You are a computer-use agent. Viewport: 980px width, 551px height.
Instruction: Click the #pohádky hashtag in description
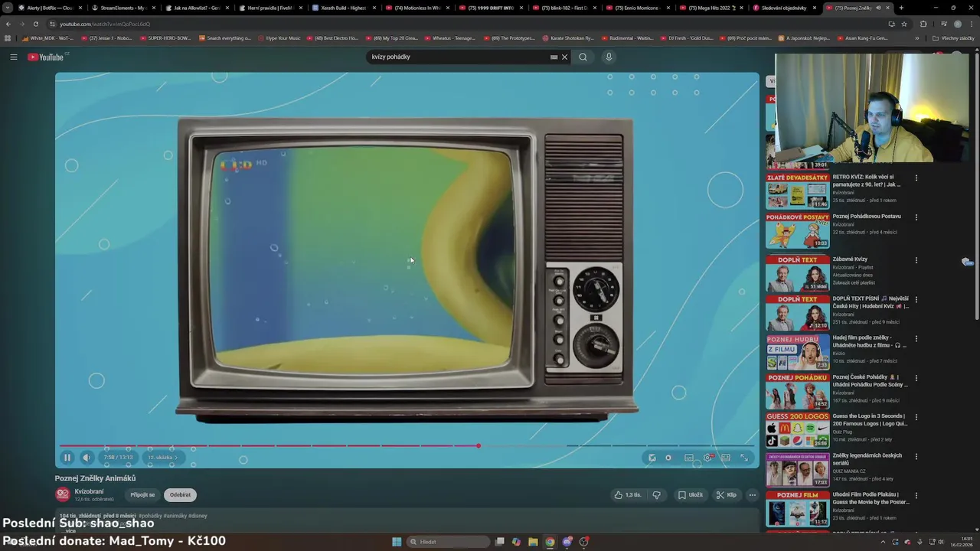pos(150,516)
